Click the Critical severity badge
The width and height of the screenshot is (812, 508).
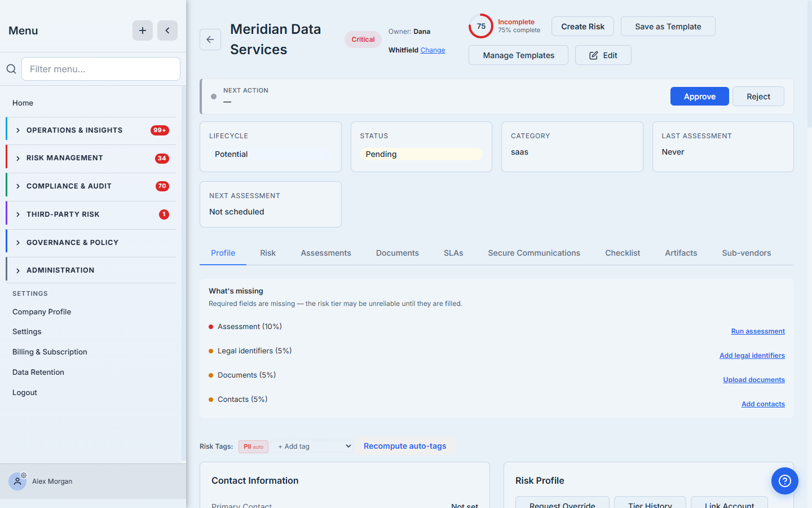363,40
